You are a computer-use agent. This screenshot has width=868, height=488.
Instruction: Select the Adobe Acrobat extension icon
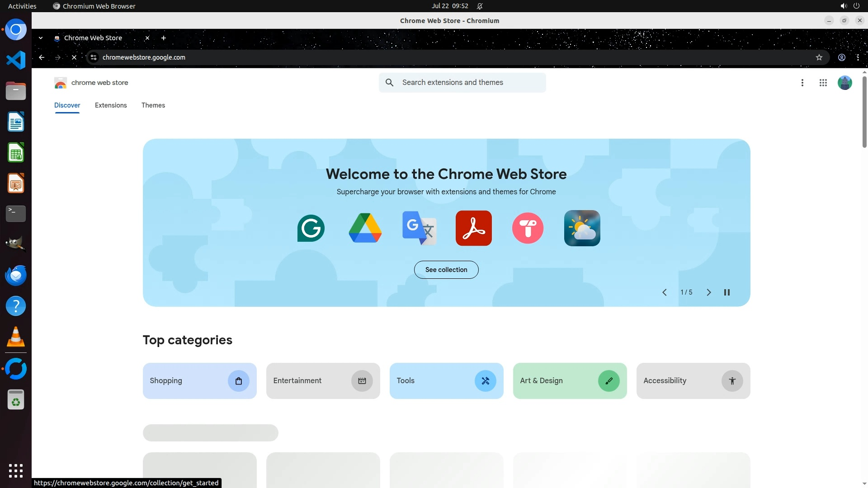click(x=473, y=228)
